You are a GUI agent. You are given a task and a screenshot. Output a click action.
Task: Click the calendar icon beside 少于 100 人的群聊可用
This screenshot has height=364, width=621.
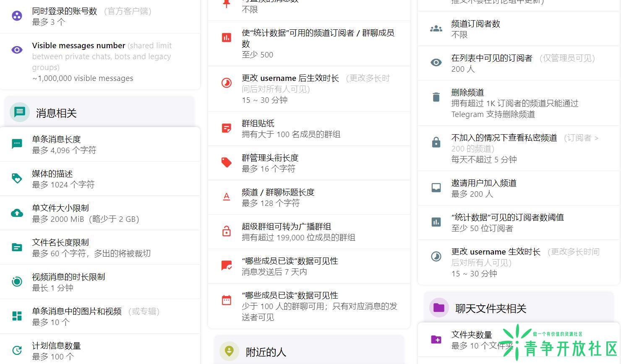point(227,300)
